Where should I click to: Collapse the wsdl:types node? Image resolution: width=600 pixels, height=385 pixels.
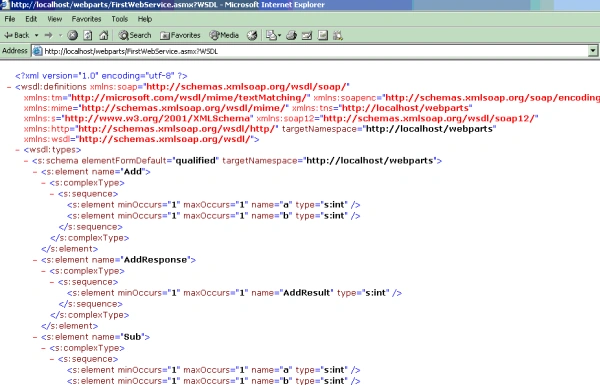(x=17, y=150)
